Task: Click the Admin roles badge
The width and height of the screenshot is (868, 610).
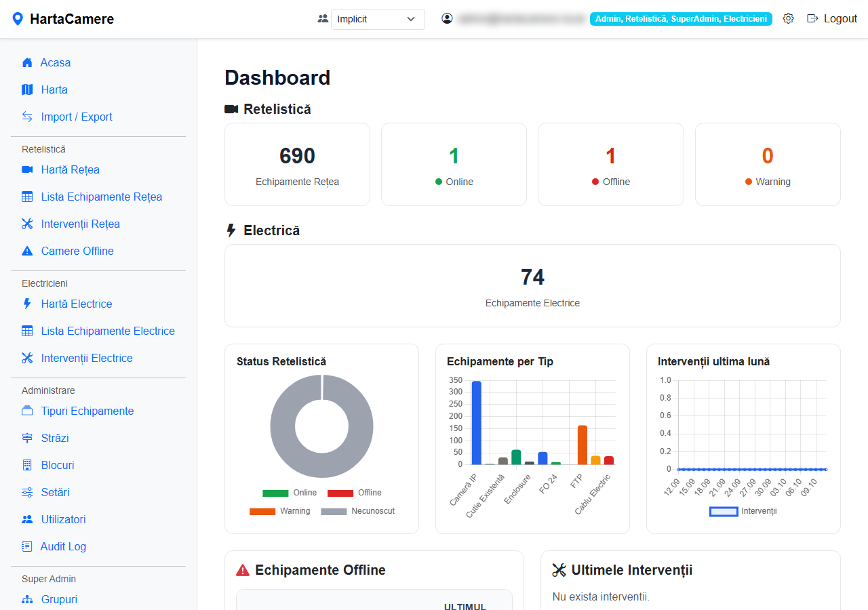Action: (x=681, y=19)
